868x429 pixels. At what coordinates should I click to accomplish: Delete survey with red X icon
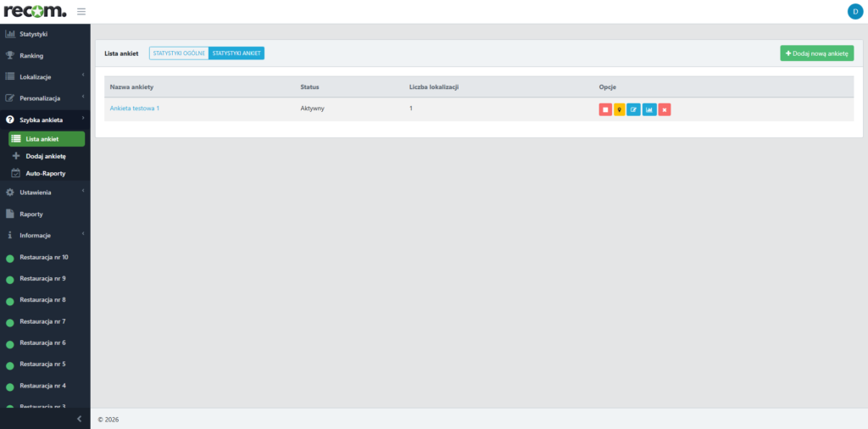point(665,109)
